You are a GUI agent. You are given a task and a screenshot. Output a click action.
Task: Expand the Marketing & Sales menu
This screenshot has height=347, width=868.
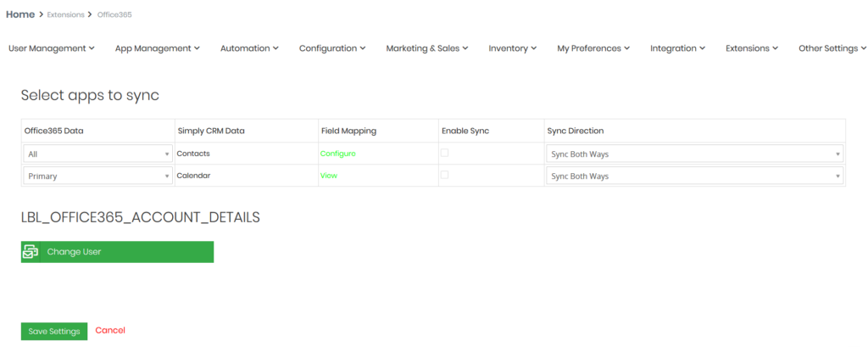click(427, 48)
